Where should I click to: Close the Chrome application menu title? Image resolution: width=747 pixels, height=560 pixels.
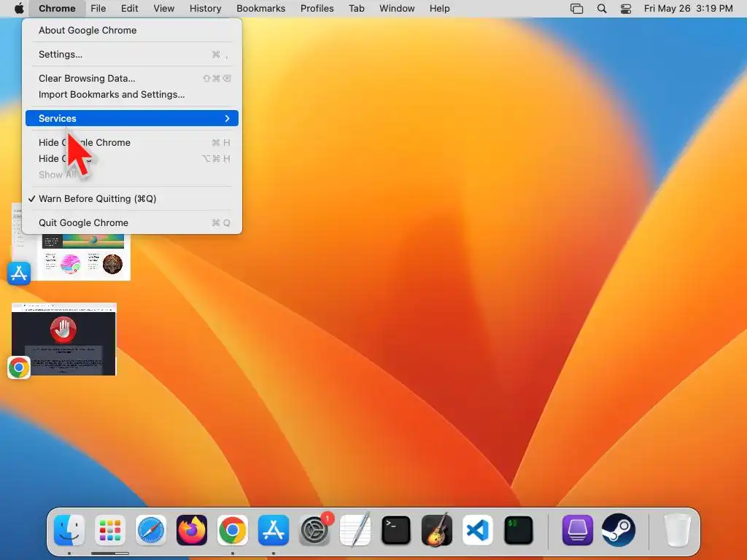click(57, 9)
